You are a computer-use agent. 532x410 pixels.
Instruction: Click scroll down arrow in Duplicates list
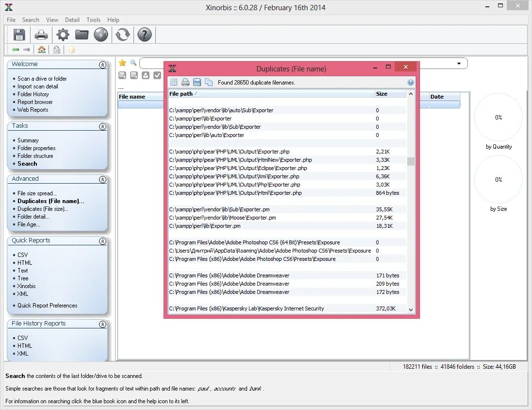pos(411,309)
